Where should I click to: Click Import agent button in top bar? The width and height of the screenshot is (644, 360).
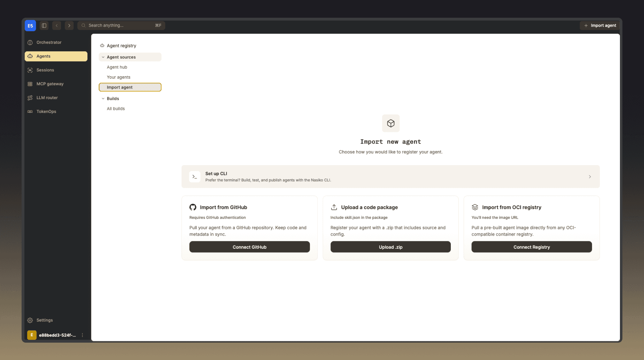[x=600, y=26]
